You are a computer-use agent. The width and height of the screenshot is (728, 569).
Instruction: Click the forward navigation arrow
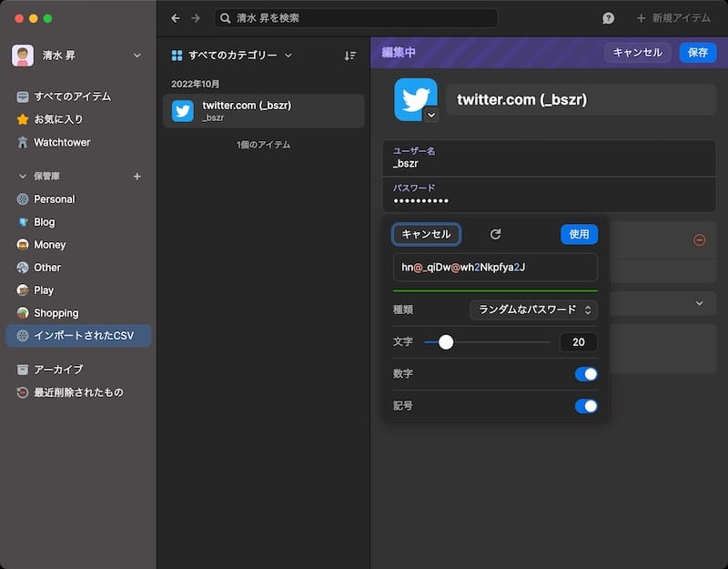[196, 18]
